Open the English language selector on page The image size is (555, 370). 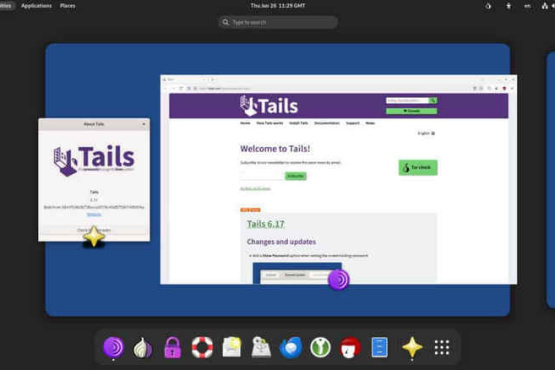coord(426,133)
